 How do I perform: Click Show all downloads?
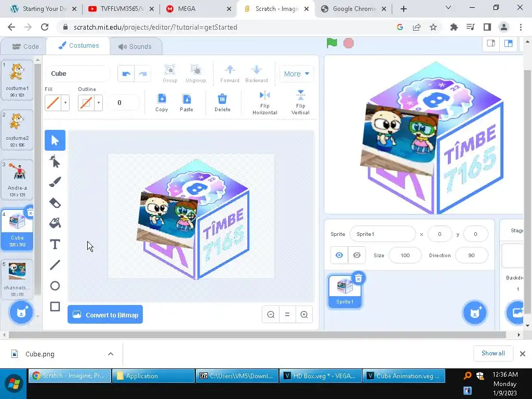493,353
